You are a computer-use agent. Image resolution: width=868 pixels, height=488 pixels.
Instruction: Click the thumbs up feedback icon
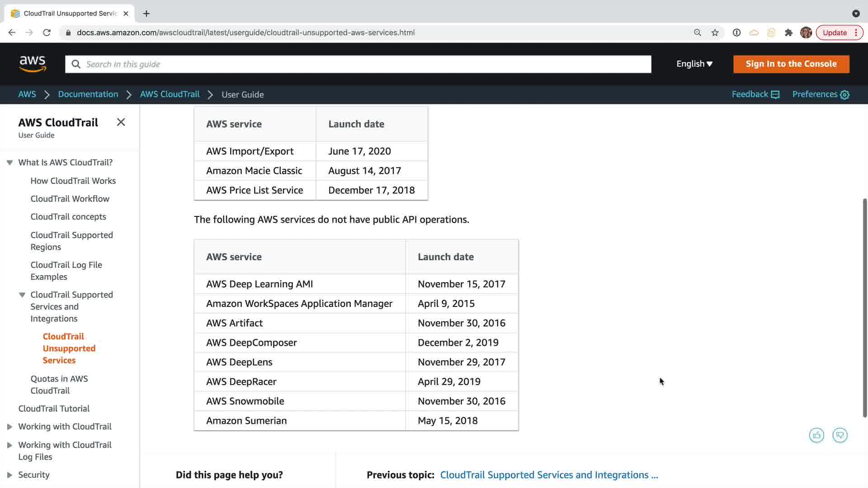[816, 435]
